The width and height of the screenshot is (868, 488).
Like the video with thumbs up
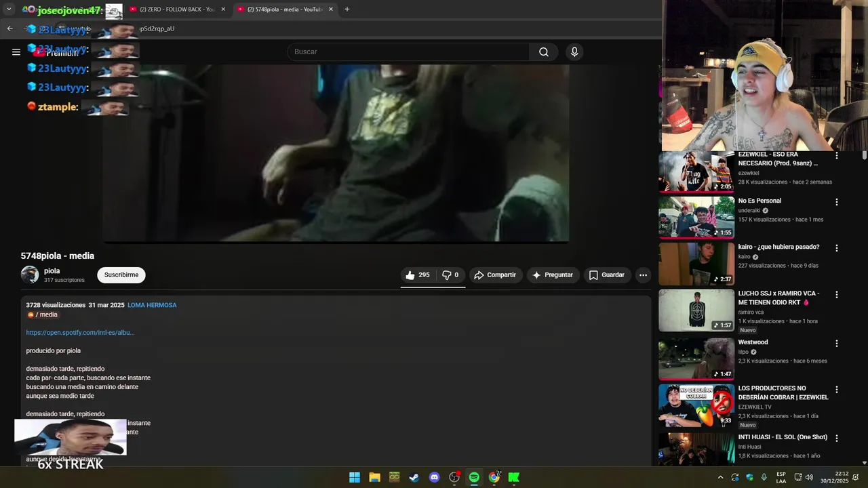(x=417, y=275)
